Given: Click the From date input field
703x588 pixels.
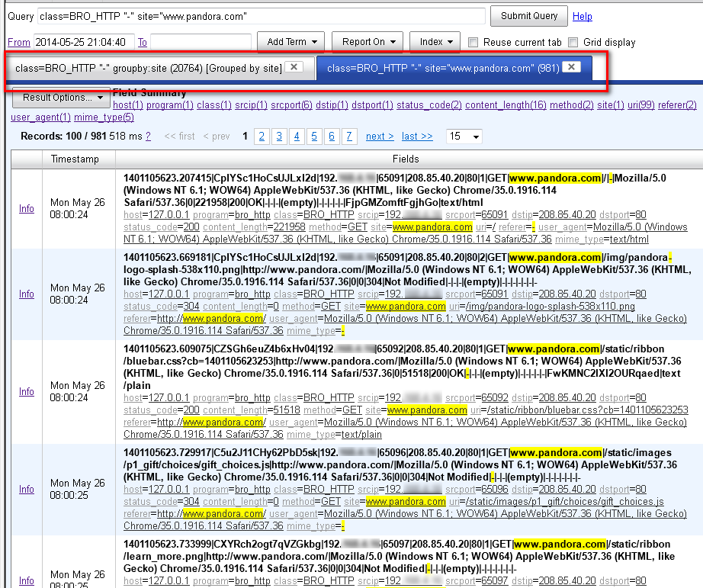Looking at the screenshot, I should coord(84,42).
